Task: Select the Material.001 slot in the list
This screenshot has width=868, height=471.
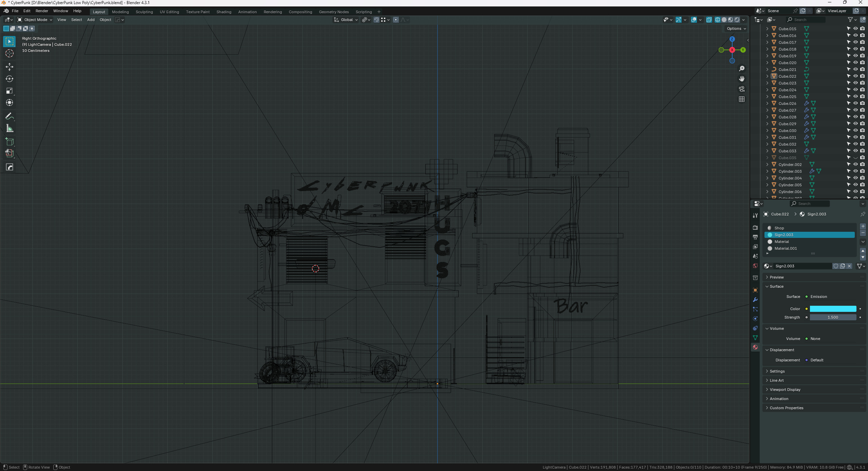Action: click(786, 248)
